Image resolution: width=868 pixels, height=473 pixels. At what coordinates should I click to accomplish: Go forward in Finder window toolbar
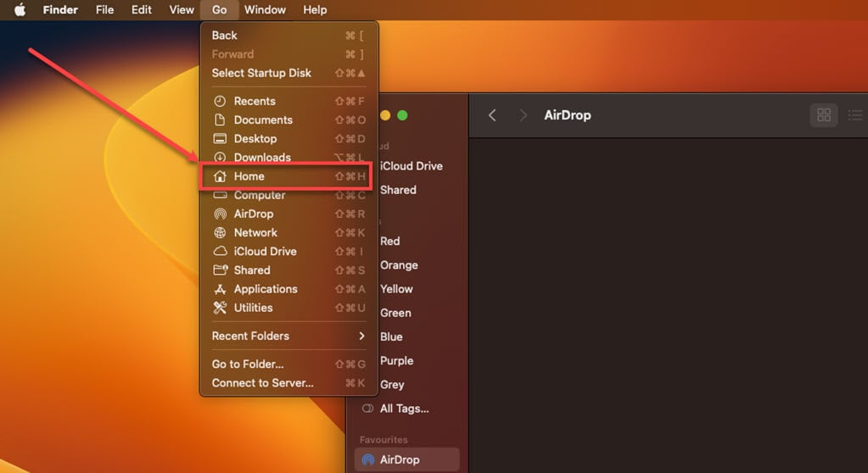click(x=522, y=115)
